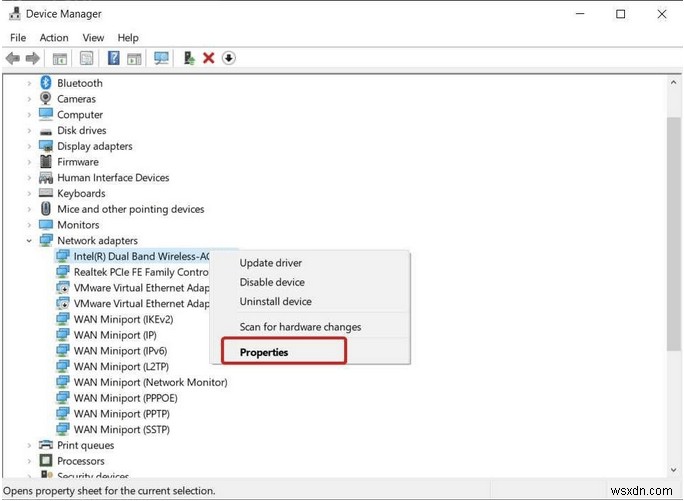Select WAN Miniport (IPv6)
This screenshot has width=684, height=501.
click(120, 350)
